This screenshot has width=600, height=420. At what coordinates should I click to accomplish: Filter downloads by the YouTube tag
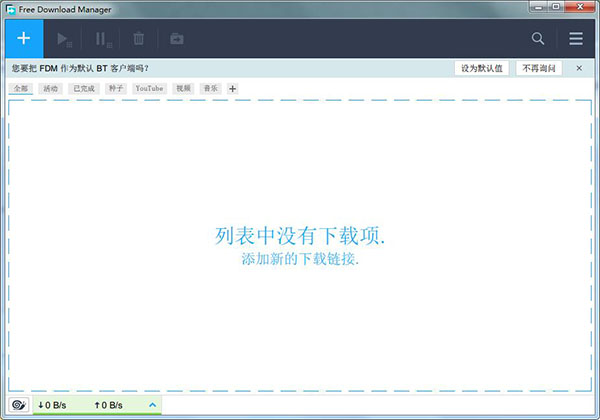pos(150,89)
